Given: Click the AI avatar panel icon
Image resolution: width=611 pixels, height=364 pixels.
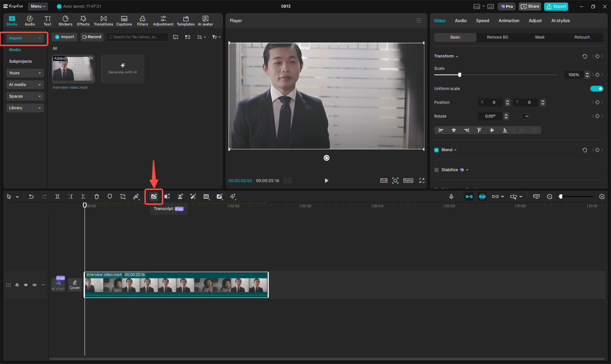Looking at the screenshot, I should point(205,20).
